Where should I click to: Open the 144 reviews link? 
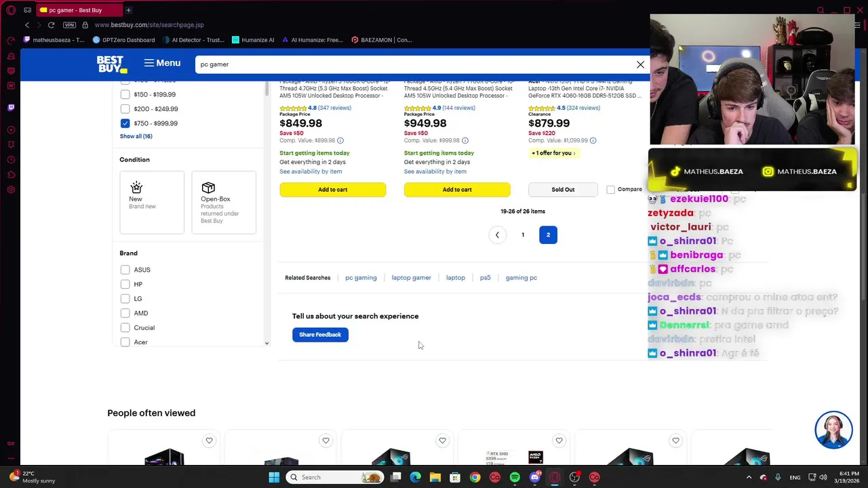[x=459, y=108]
